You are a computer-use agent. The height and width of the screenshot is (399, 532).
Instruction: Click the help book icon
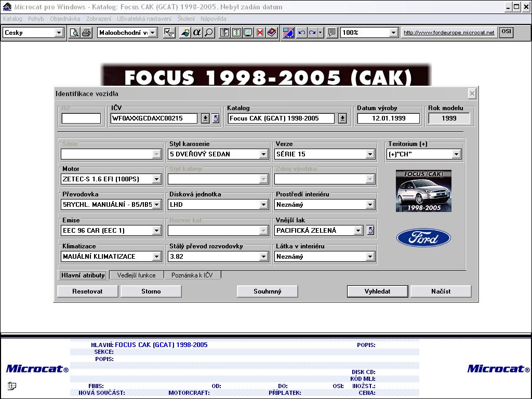[x=271, y=33]
